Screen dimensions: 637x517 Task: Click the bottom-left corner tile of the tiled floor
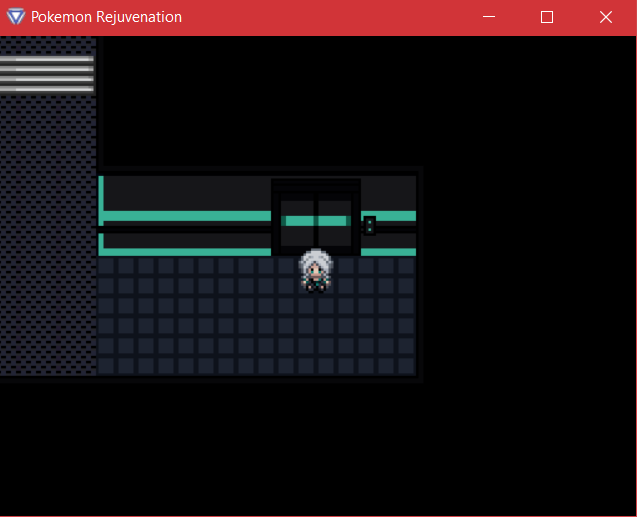(107, 366)
